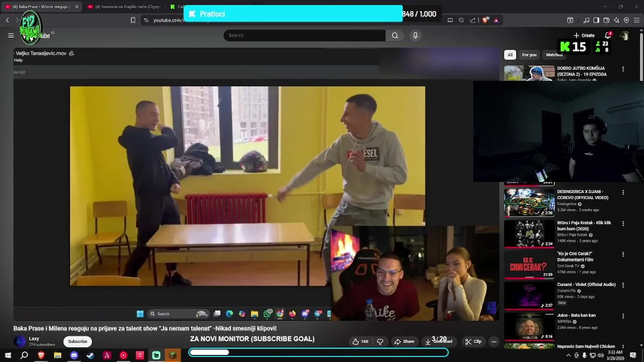
Task: Open options for BIGru i Paja Kratak video
Action: point(623,223)
